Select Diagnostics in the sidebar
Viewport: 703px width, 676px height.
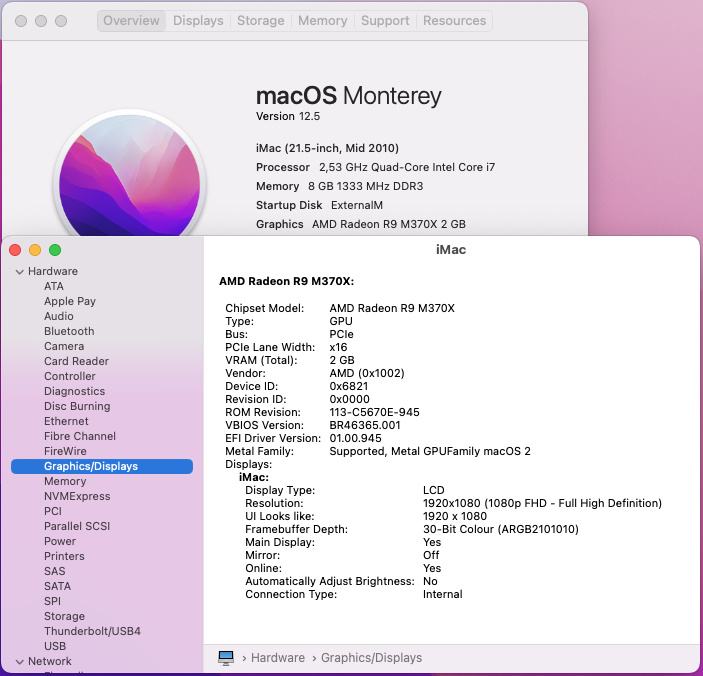74,391
